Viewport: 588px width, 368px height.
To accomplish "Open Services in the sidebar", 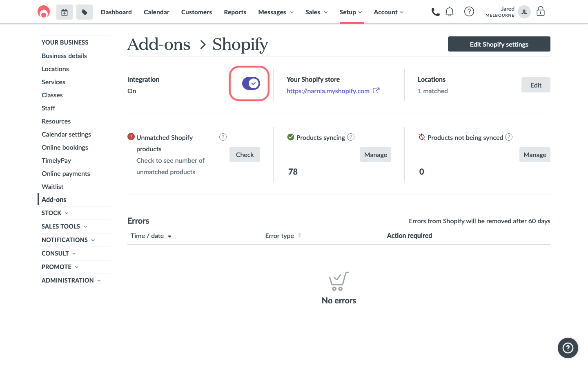I will pyautogui.click(x=53, y=82).
